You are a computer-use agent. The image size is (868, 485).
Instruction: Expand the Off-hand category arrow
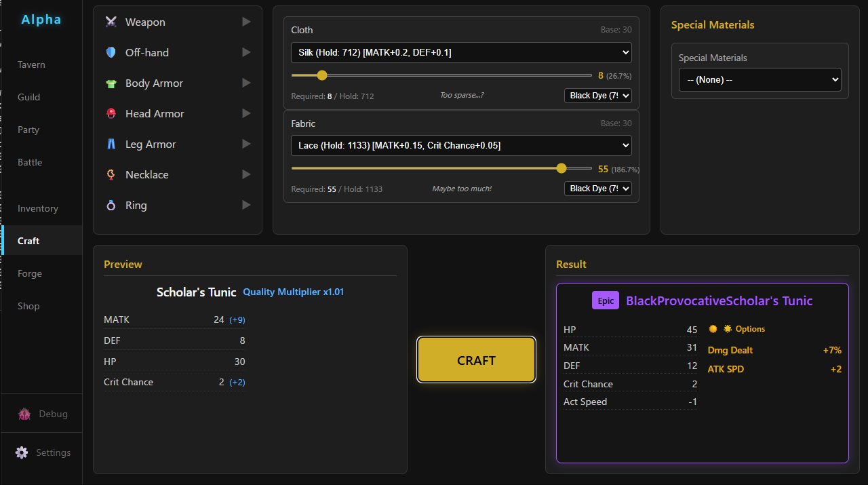[246, 52]
